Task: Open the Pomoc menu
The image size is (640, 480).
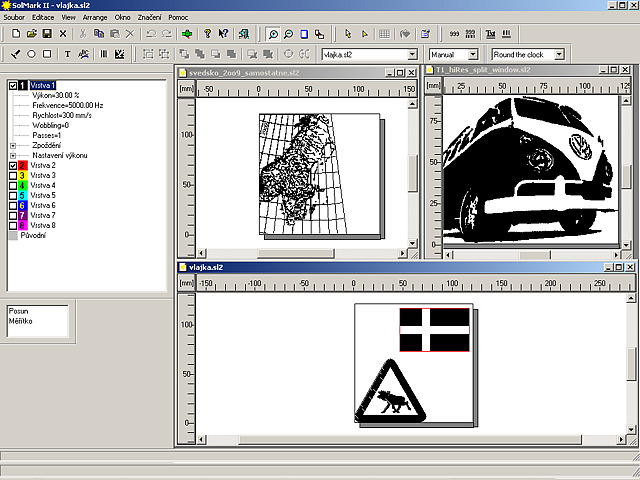Action: coord(178,17)
